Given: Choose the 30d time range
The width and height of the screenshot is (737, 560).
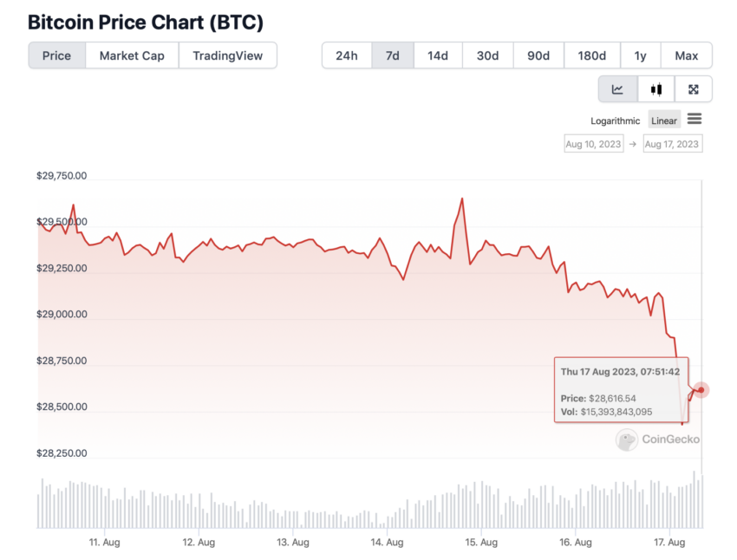Looking at the screenshot, I should tap(488, 55).
